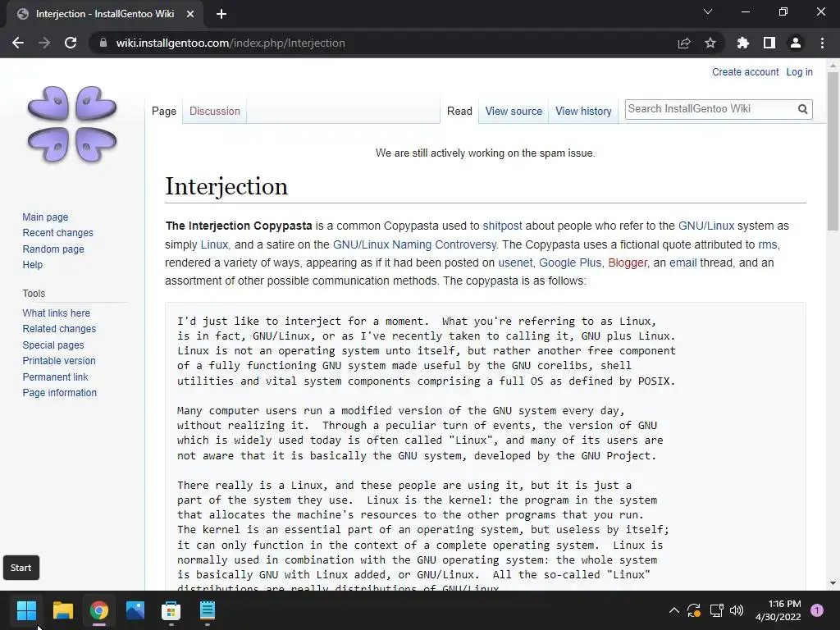
Task: Open a new browser tab
Action: 221,14
